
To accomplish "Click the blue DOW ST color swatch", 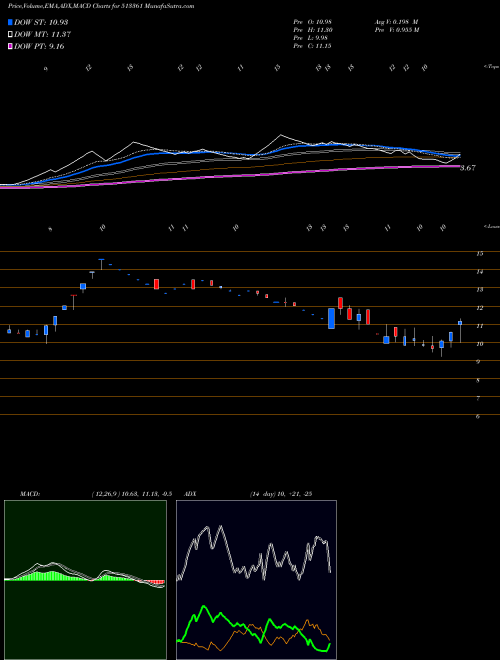I will 11,22.
